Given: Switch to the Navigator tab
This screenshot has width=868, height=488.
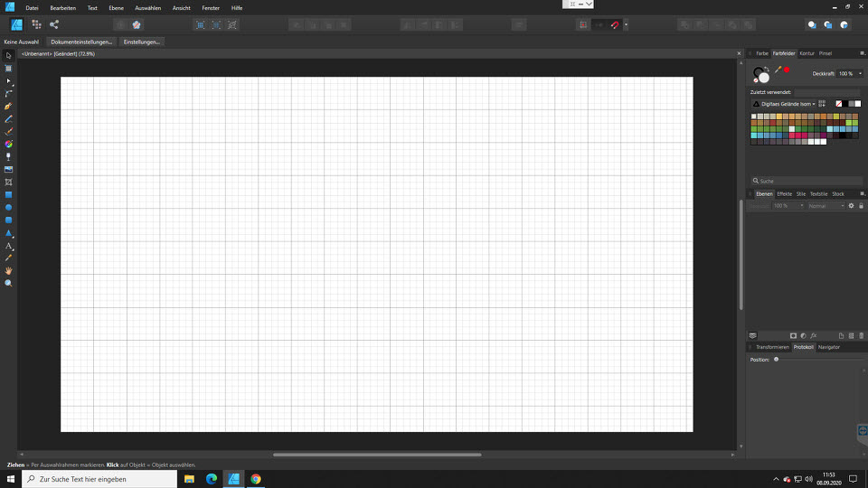Looking at the screenshot, I should click(x=829, y=347).
